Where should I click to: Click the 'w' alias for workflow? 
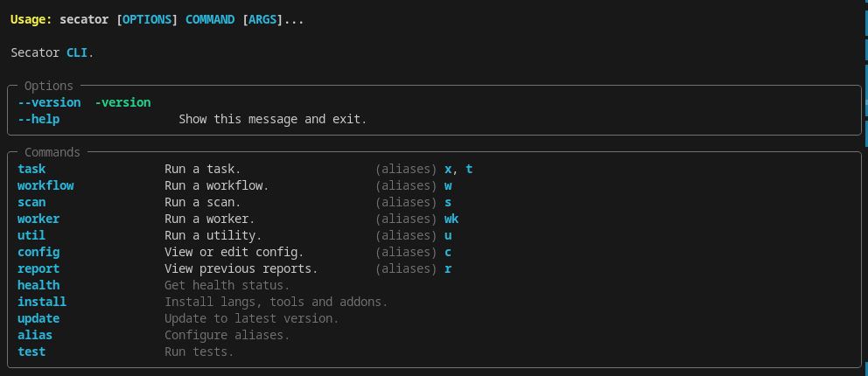point(448,185)
